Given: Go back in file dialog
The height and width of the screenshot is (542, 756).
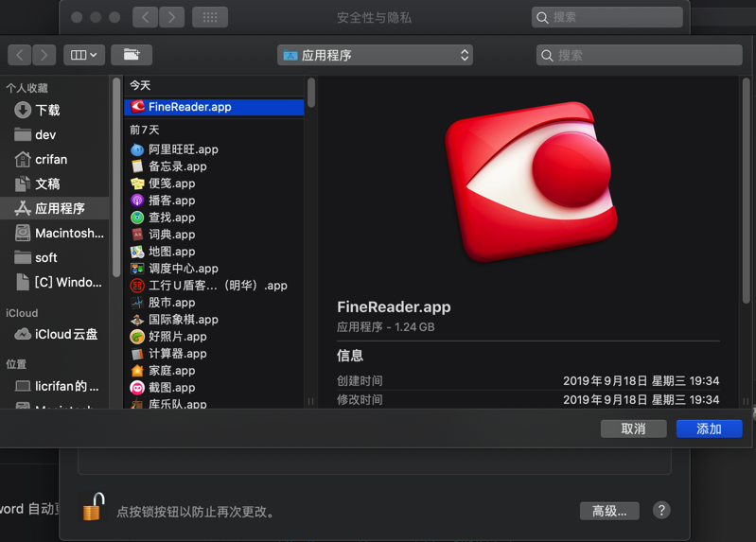Looking at the screenshot, I should (20, 55).
